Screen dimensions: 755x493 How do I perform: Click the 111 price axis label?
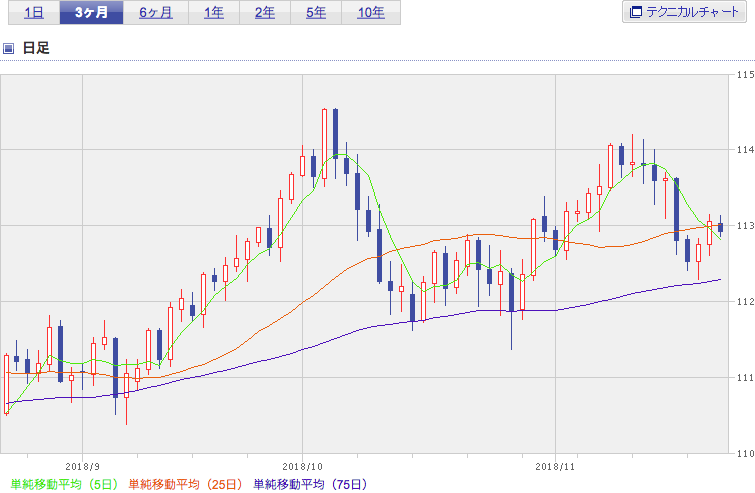pyautogui.click(x=745, y=377)
